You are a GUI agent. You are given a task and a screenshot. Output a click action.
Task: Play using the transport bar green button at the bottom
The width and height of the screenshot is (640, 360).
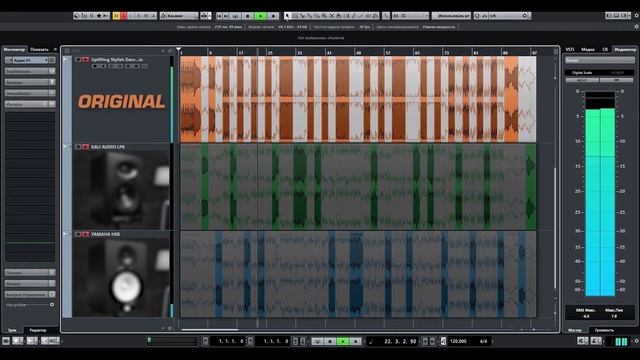click(343, 341)
